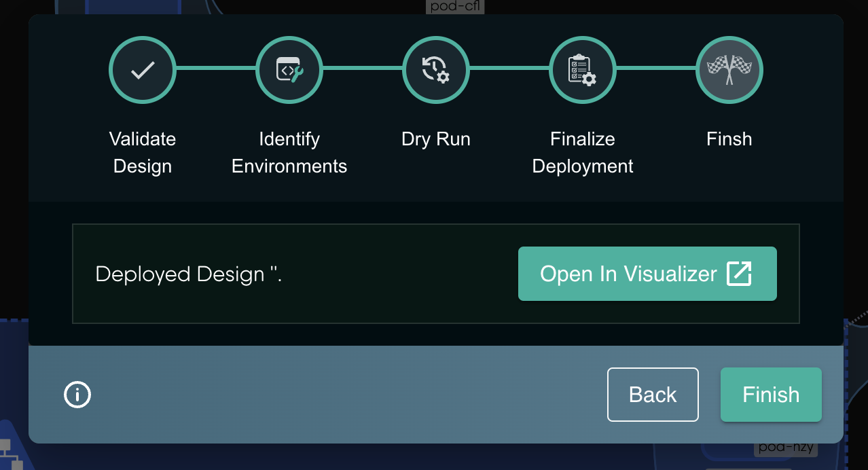Click the "Finsh" step label
This screenshot has height=470, width=868.
(x=729, y=139)
